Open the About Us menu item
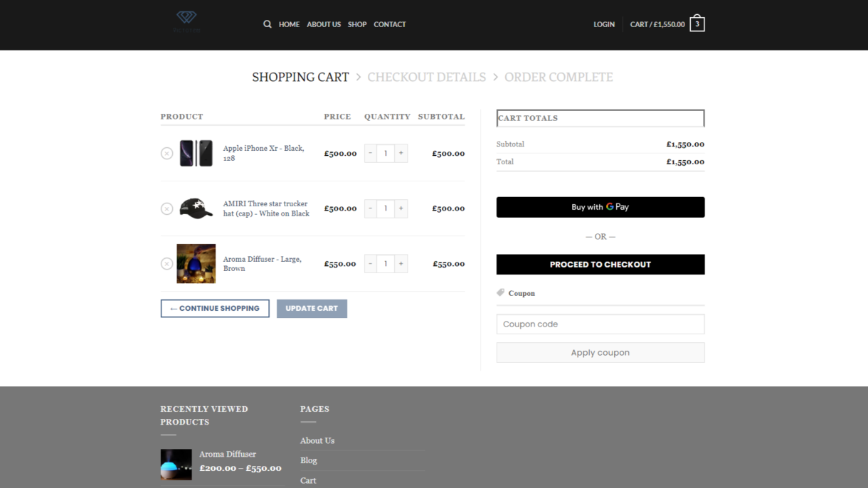The image size is (868, 488). pyautogui.click(x=324, y=24)
